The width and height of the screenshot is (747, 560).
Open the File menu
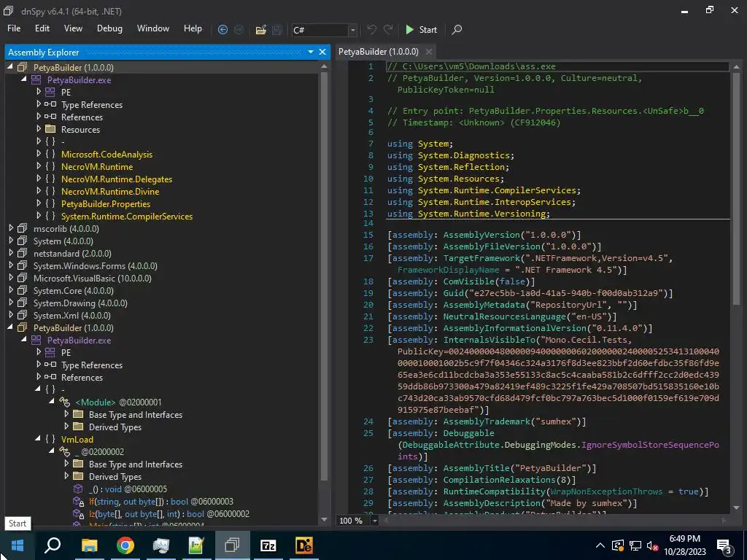click(14, 28)
